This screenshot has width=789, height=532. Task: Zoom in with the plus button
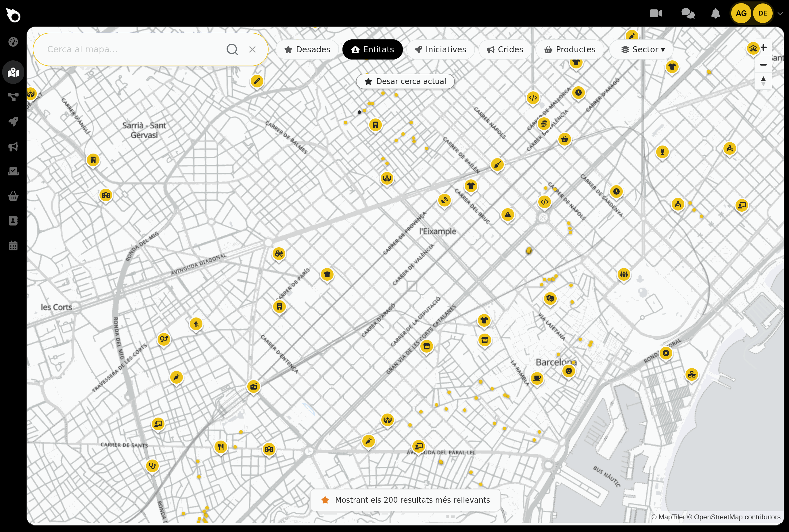pyautogui.click(x=764, y=48)
